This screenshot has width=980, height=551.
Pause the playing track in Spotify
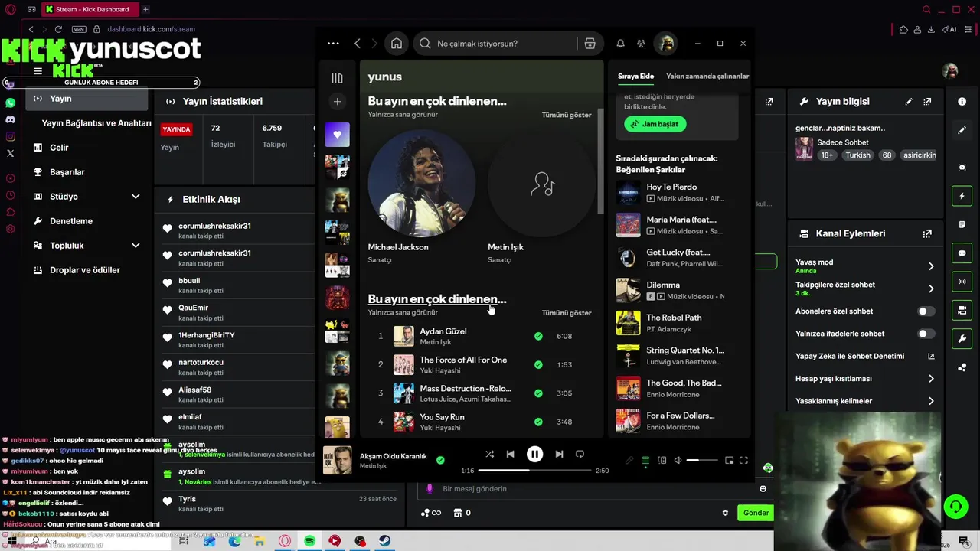click(x=534, y=454)
